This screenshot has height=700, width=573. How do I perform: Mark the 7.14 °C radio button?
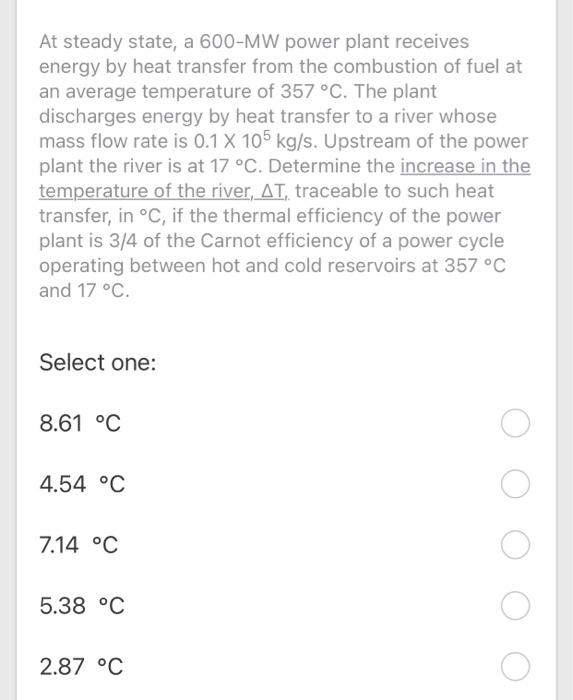(x=515, y=545)
